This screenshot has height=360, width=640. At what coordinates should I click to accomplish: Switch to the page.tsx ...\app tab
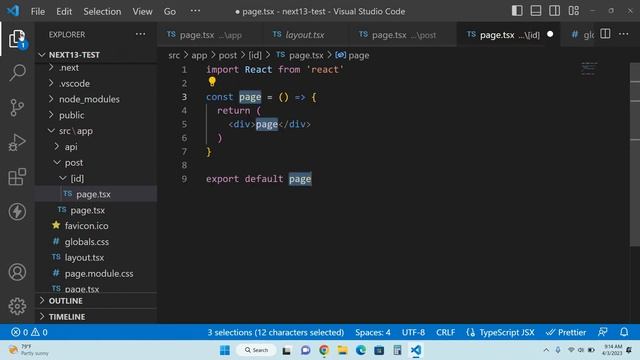pyautogui.click(x=210, y=35)
